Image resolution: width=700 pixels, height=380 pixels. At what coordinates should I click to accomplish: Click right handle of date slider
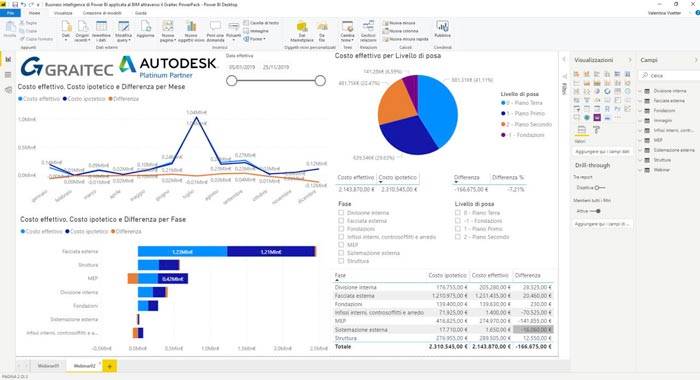320,81
